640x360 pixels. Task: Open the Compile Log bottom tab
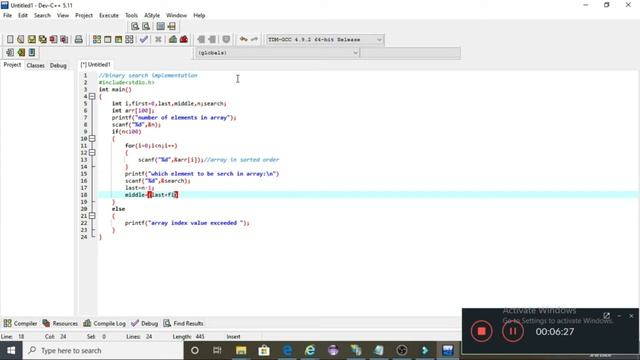(x=104, y=323)
